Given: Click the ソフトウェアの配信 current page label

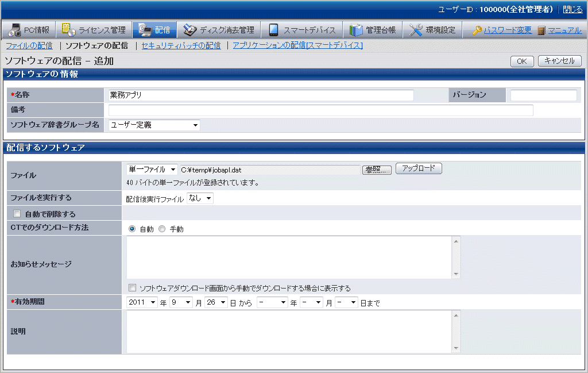Looking at the screenshot, I should coord(96,45).
